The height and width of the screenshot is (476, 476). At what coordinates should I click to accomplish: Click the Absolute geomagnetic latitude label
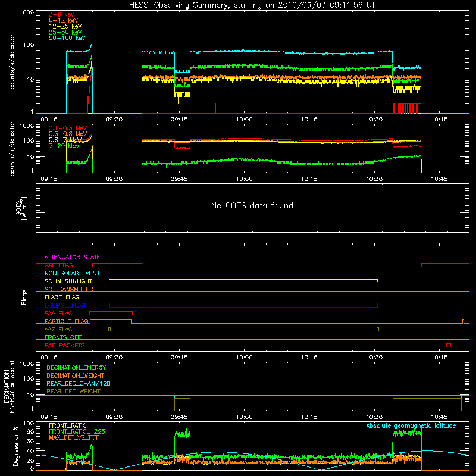(411, 425)
